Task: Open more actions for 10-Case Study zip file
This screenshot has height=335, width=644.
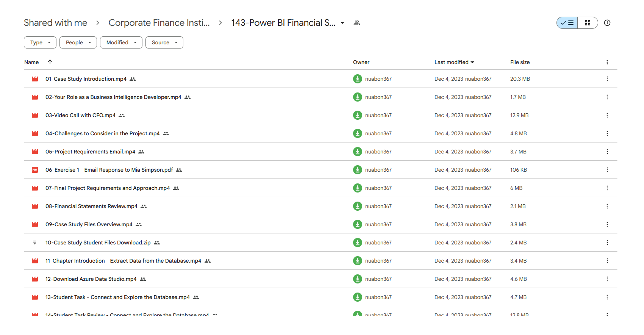Action: pos(607,243)
